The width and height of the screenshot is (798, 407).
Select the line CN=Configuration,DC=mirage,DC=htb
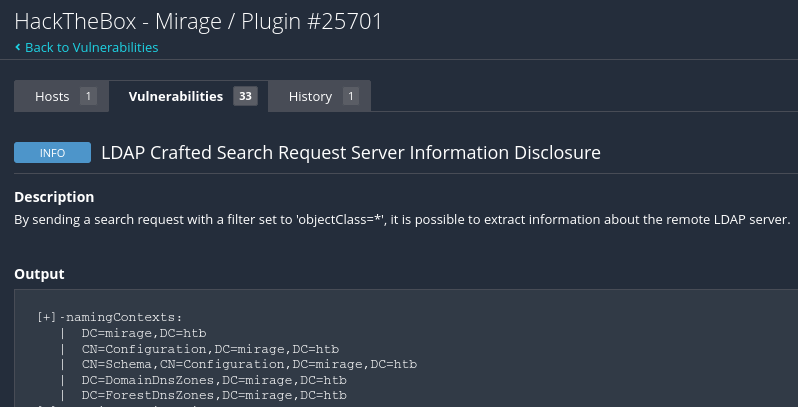210,349
